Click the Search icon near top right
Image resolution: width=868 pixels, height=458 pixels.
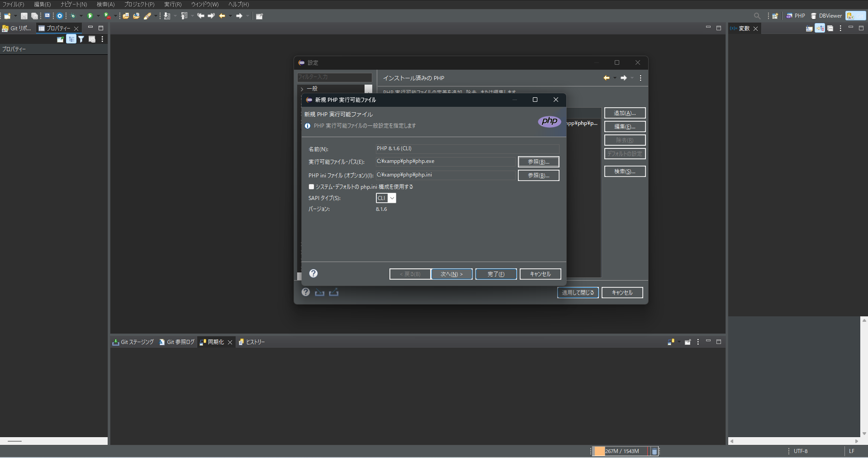pos(757,16)
